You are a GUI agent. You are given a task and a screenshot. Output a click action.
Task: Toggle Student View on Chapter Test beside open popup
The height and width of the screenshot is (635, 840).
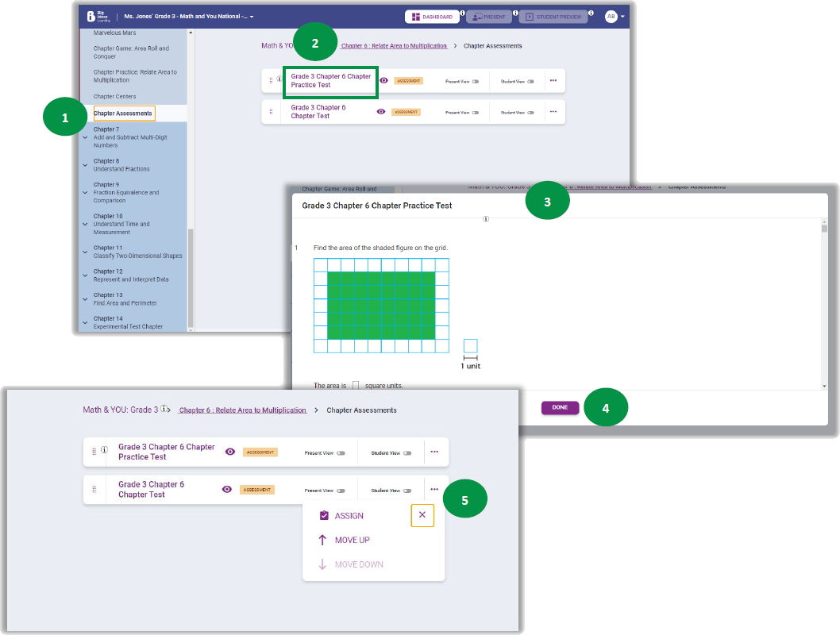[x=407, y=491]
